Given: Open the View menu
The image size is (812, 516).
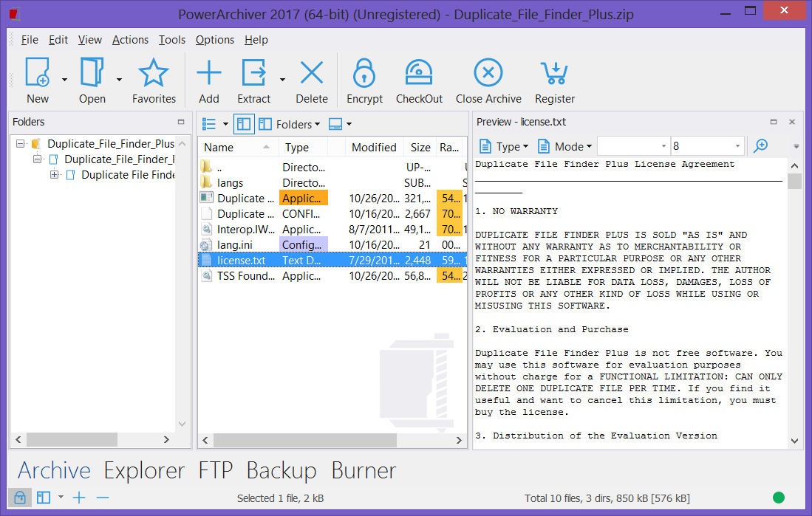Looking at the screenshot, I should (89, 40).
